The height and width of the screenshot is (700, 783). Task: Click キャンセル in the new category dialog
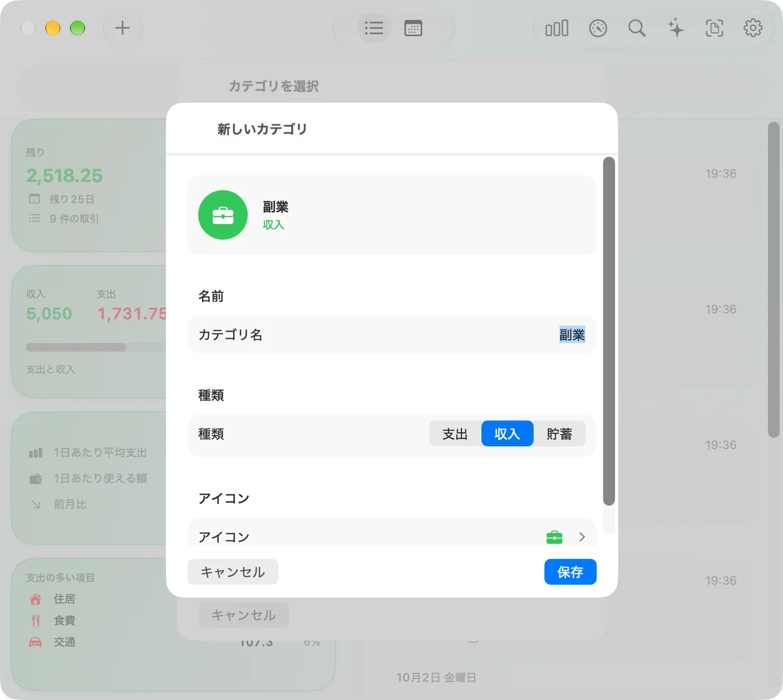click(x=233, y=572)
